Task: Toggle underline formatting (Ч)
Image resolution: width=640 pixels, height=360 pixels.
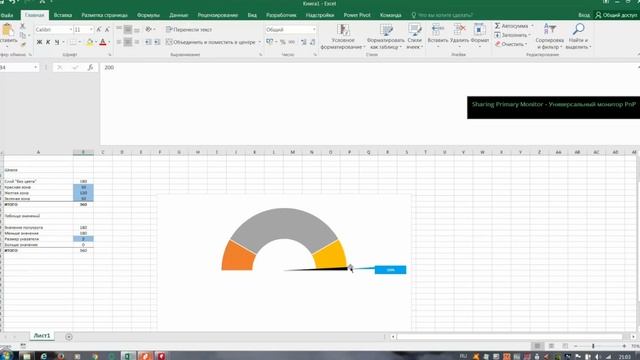Action: point(57,42)
